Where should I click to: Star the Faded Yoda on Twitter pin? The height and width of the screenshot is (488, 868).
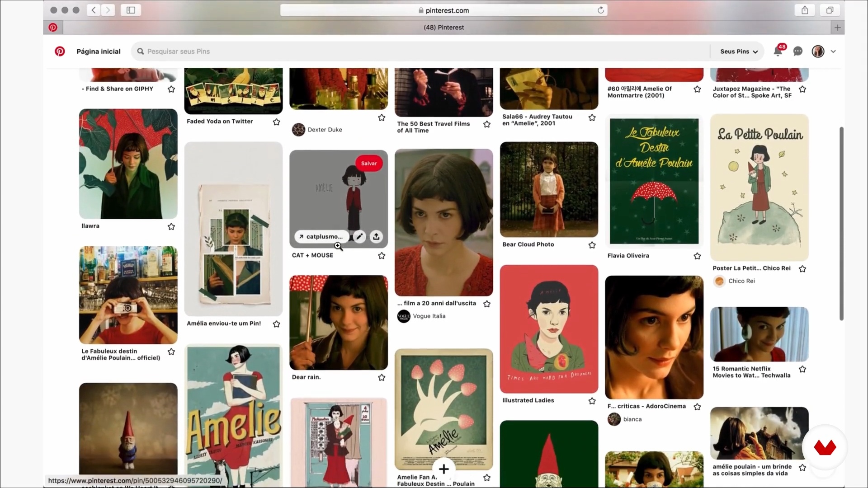pyautogui.click(x=276, y=122)
